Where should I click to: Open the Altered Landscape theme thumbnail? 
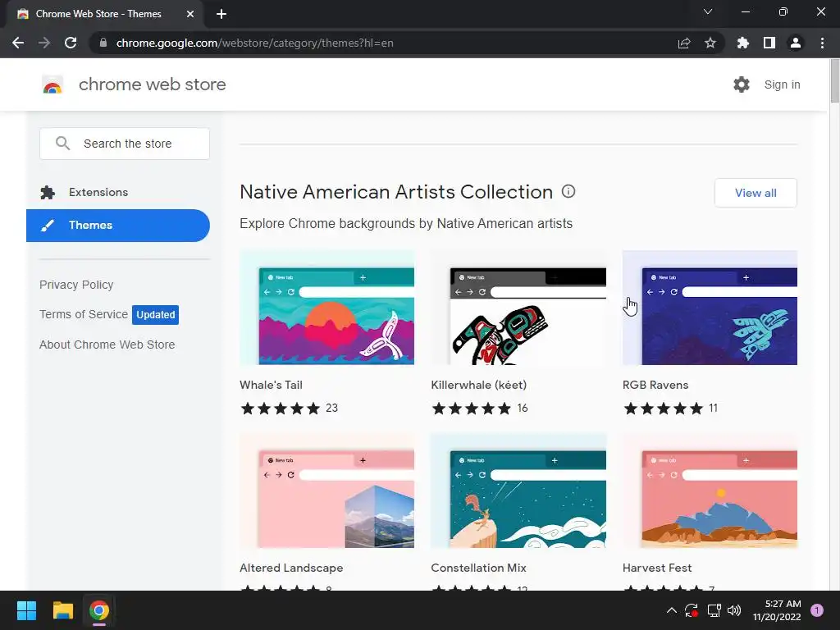[326, 491]
